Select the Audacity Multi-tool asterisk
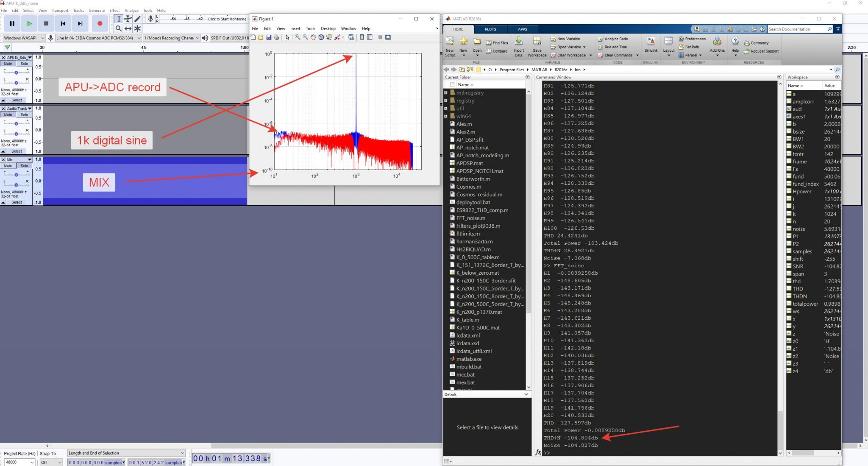868x466 pixels. 137,28
